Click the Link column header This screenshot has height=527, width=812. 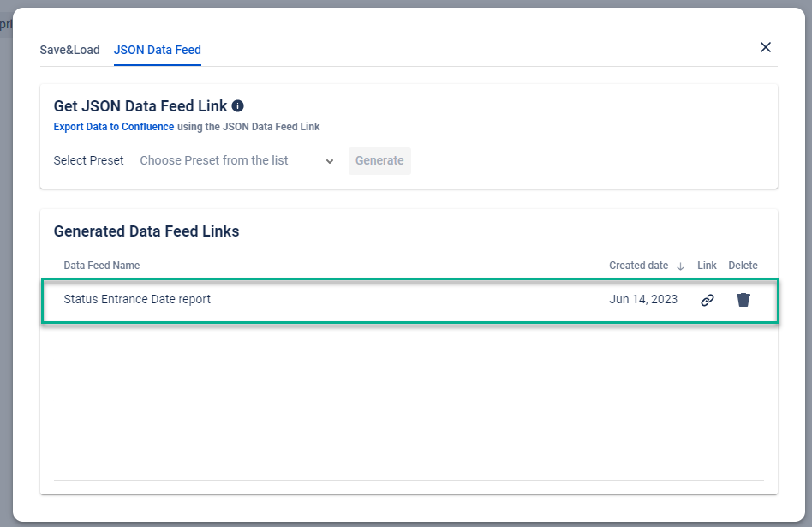coord(707,266)
